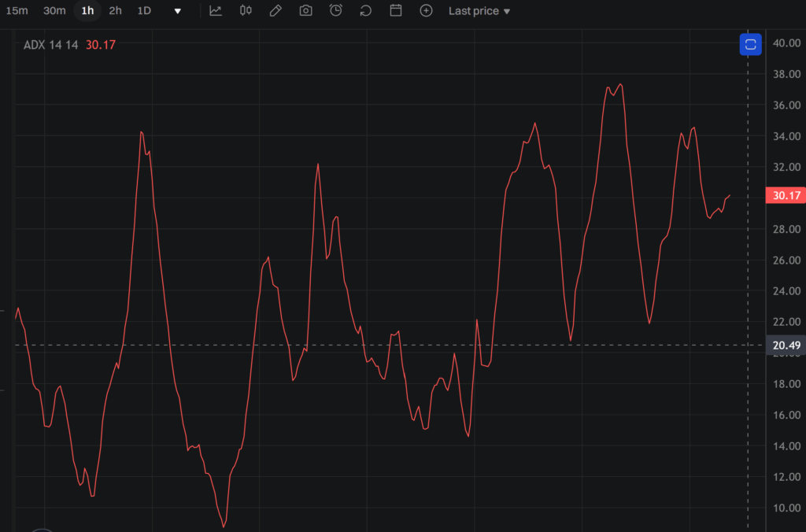Open the alarm clock alert icon
The image size is (806, 532).
point(336,11)
